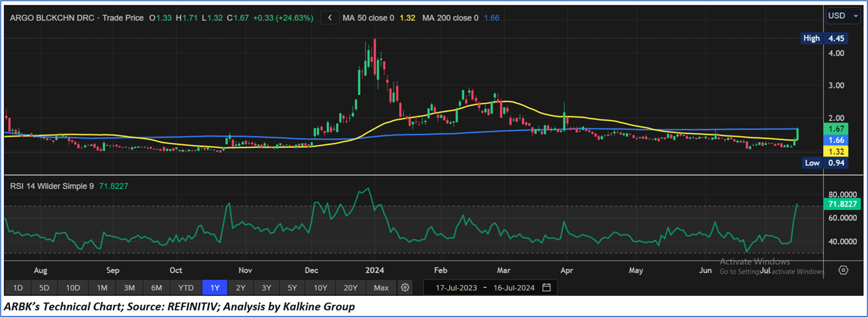Switch to the 5D time range
The image size is (868, 317).
click(44, 288)
